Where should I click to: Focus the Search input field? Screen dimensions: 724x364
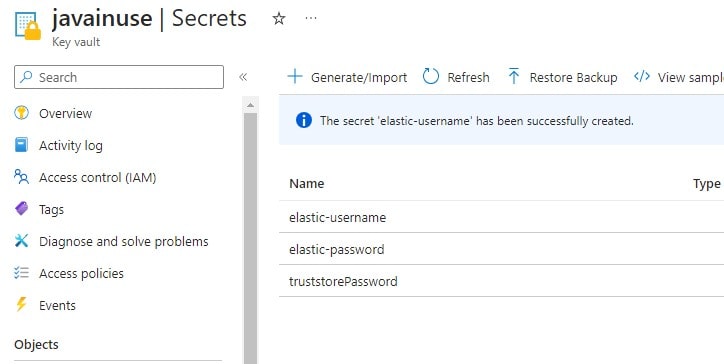coord(119,77)
